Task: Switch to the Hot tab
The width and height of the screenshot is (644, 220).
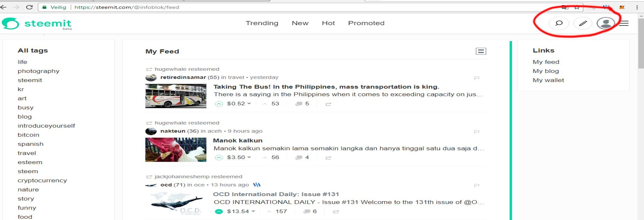Action: pyautogui.click(x=328, y=23)
